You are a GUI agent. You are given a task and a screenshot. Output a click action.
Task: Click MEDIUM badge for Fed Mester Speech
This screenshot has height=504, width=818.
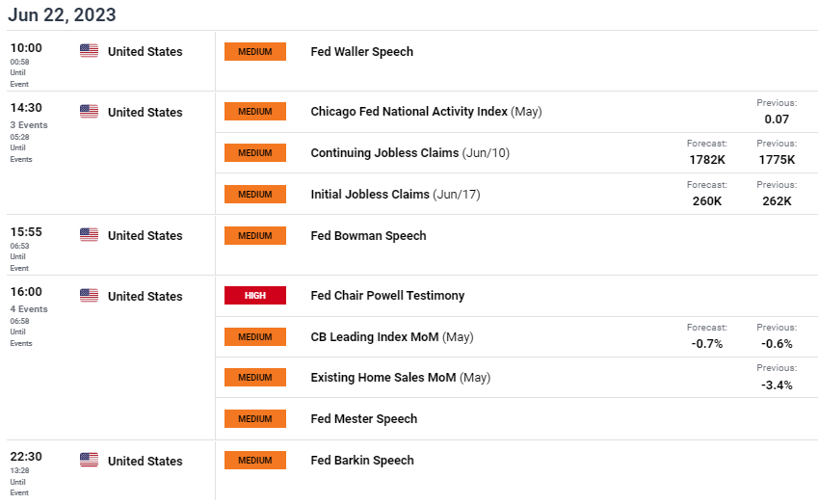click(x=255, y=419)
